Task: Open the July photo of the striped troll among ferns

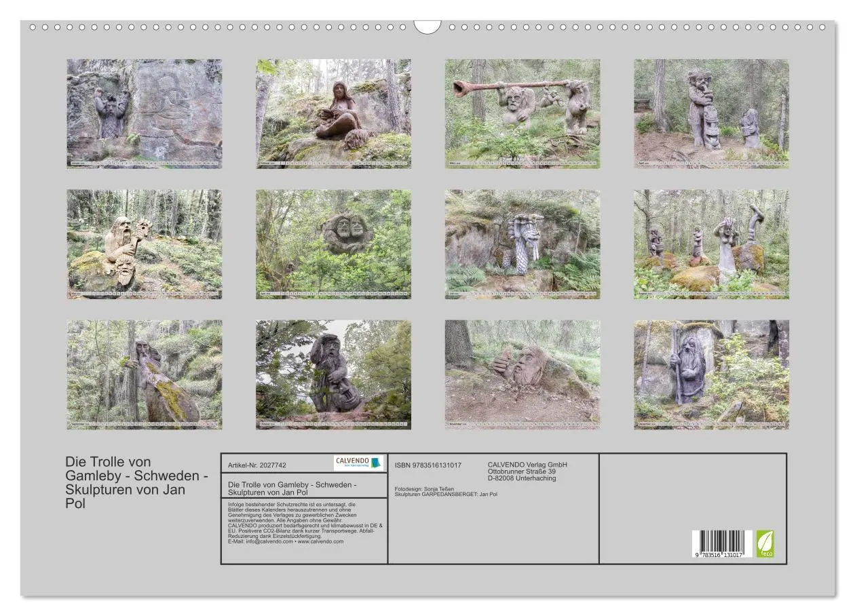Action: 522,244
